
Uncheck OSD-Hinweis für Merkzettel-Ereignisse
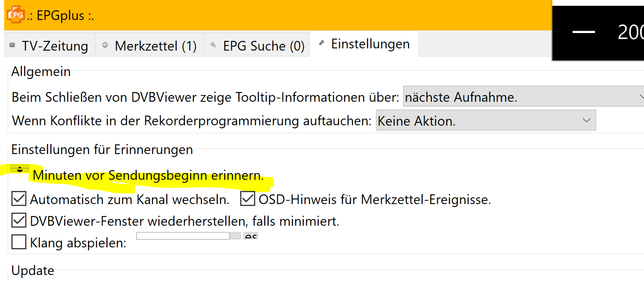coord(248,199)
